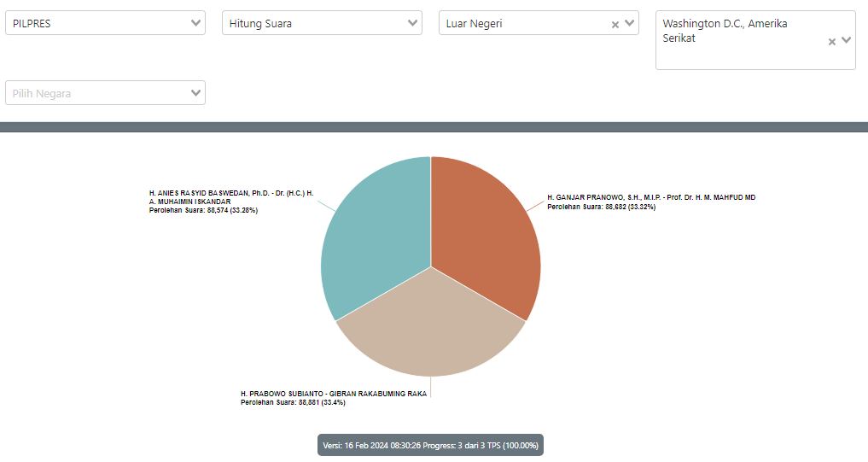Click the Luar Negeri text in the region field
This screenshot has height=462, width=868.
pyautogui.click(x=475, y=24)
